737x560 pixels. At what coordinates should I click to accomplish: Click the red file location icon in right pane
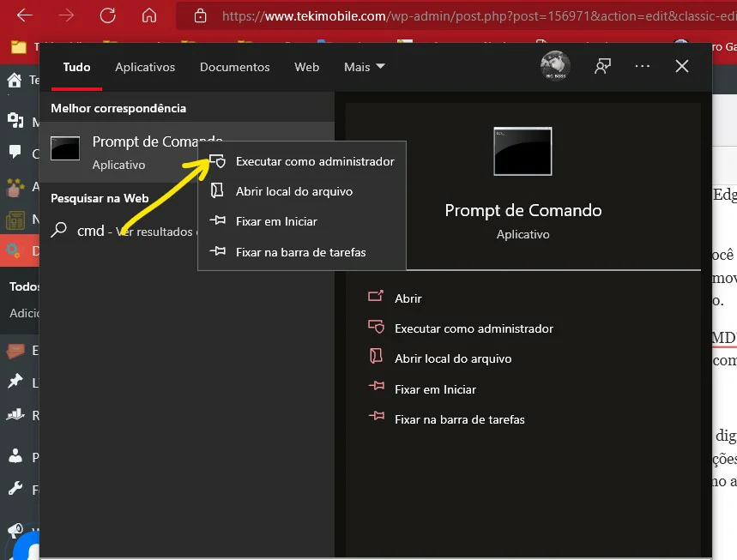376,356
